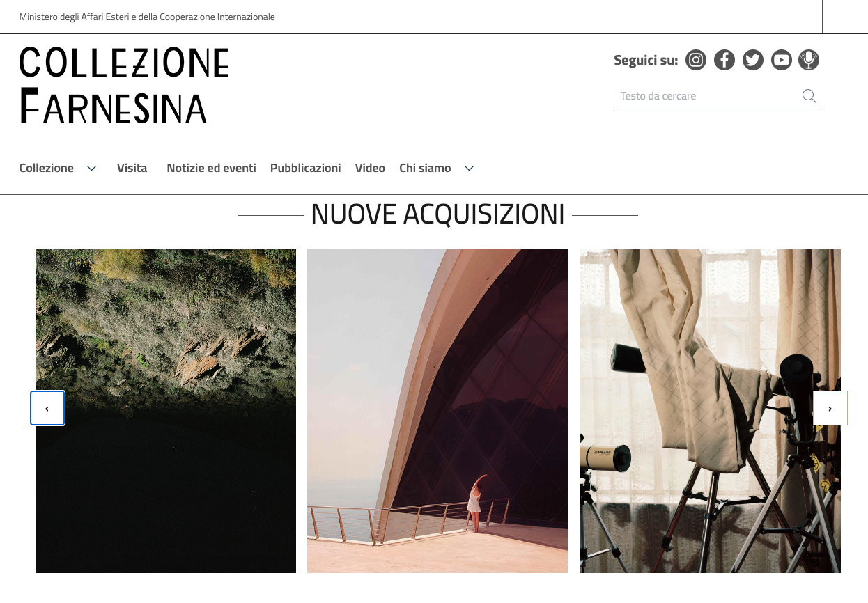The width and height of the screenshot is (868, 603).
Task: Open the Instagram social icon
Action: (696, 60)
